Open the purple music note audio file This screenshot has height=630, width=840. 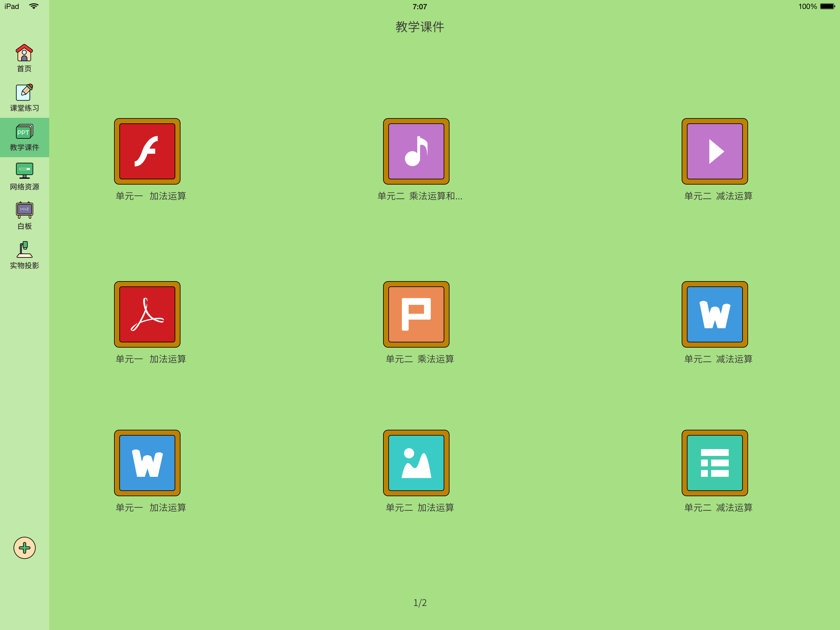coord(416,151)
